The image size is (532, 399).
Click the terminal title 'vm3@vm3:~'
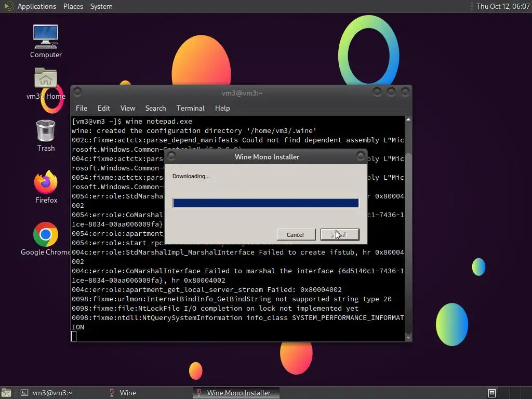tap(242, 93)
